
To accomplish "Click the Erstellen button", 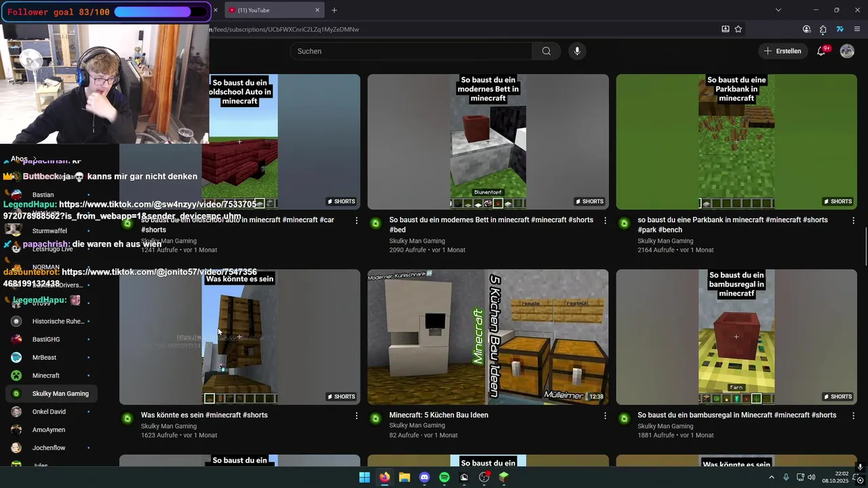I will coord(783,51).
